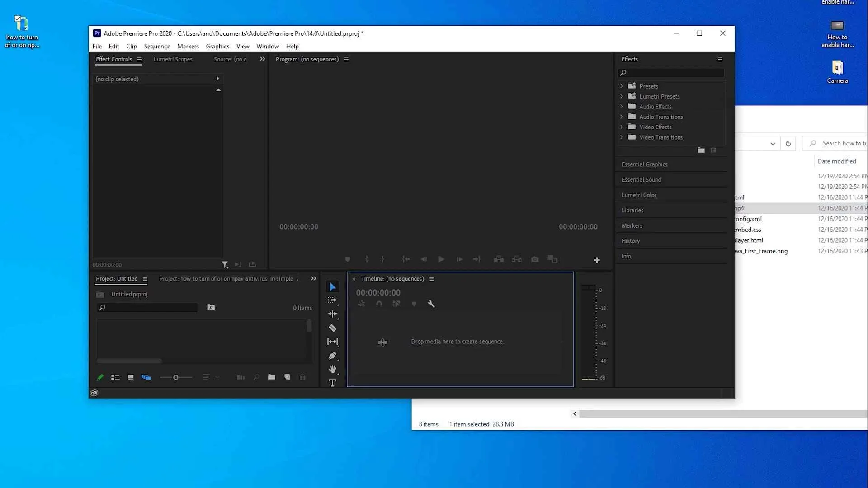868x488 pixels.
Task: Select the Track Select Forward tool
Action: [332, 300]
